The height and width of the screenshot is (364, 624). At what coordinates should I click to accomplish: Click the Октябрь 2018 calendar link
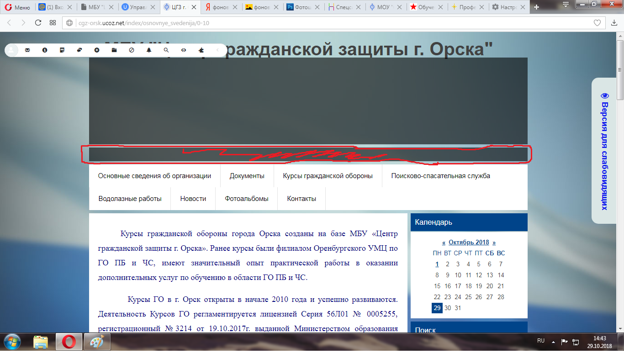pyautogui.click(x=469, y=243)
